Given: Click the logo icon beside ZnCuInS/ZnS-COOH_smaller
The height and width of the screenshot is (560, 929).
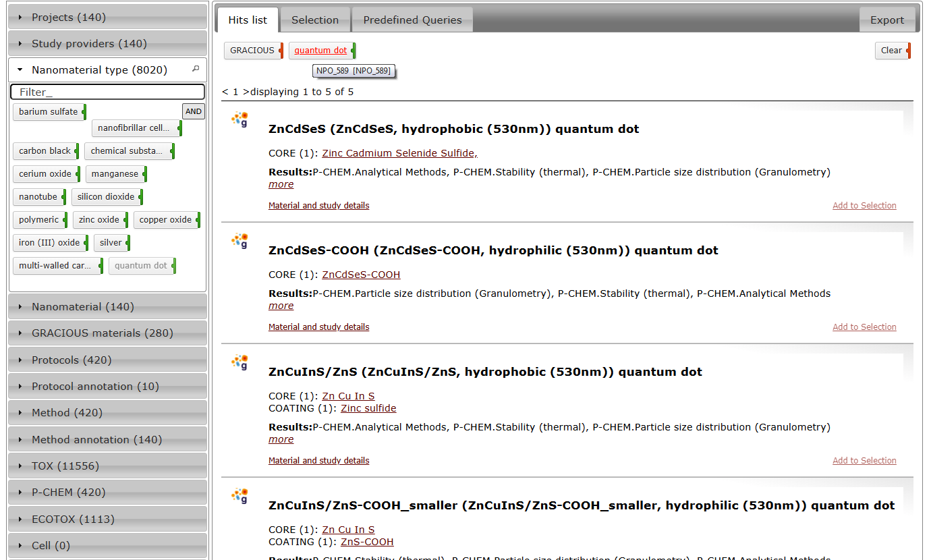Looking at the screenshot, I should pyautogui.click(x=240, y=496).
